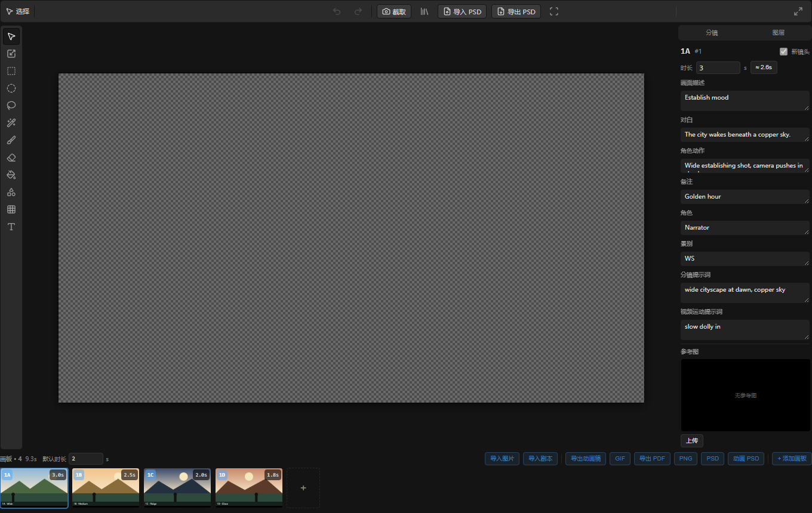Select storyboard thumbnail 1A

tap(34, 487)
